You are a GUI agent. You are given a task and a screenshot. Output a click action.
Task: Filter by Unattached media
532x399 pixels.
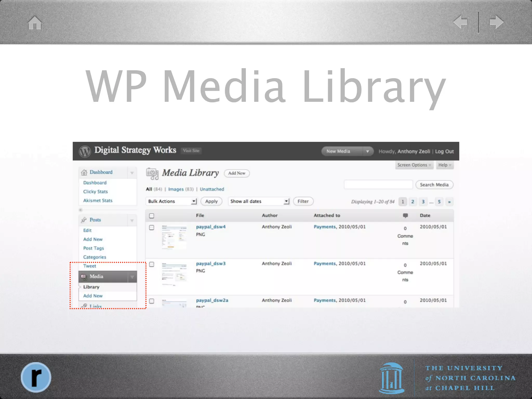click(212, 189)
